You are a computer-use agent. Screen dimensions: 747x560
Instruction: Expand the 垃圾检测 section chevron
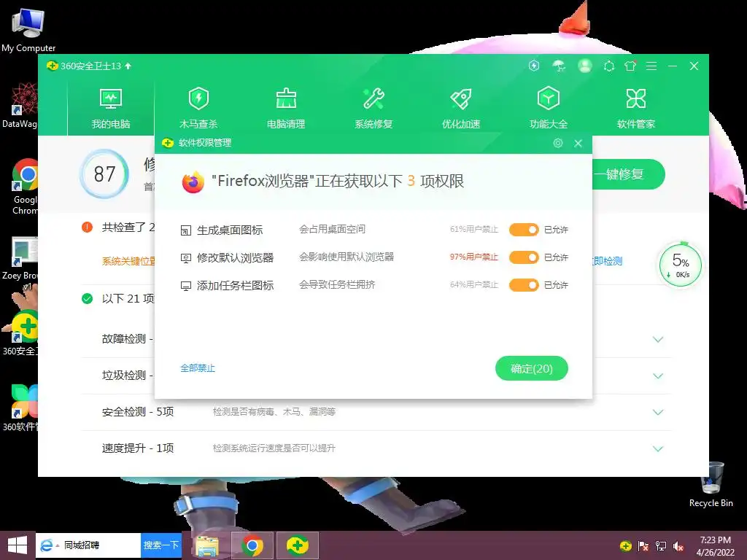pyautogui.click(x=658, y=376)
